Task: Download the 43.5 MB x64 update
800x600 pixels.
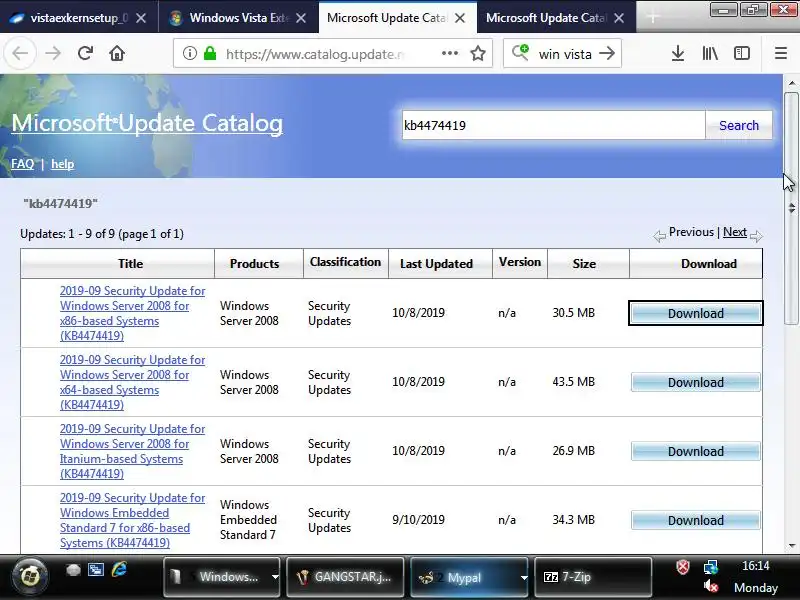Action: point(695,382)
